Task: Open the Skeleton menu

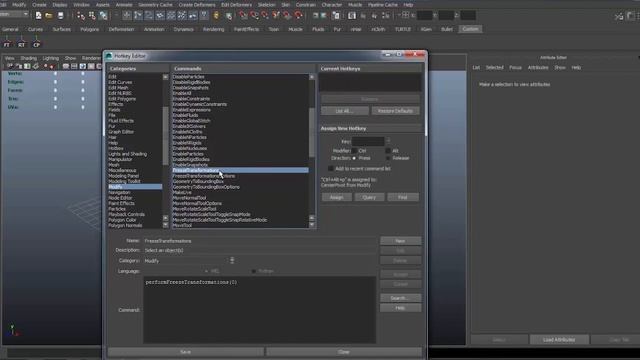Action: click(267, 5)
